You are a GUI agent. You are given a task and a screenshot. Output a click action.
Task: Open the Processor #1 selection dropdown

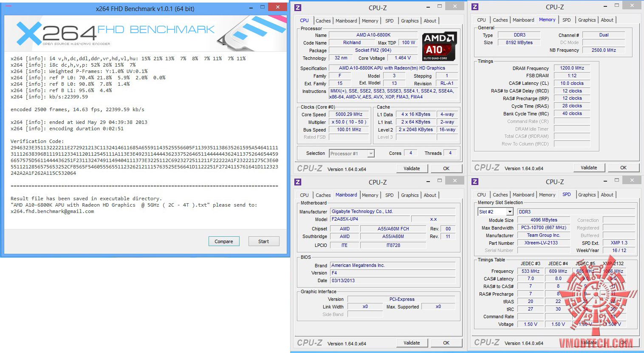pos(352,154)
